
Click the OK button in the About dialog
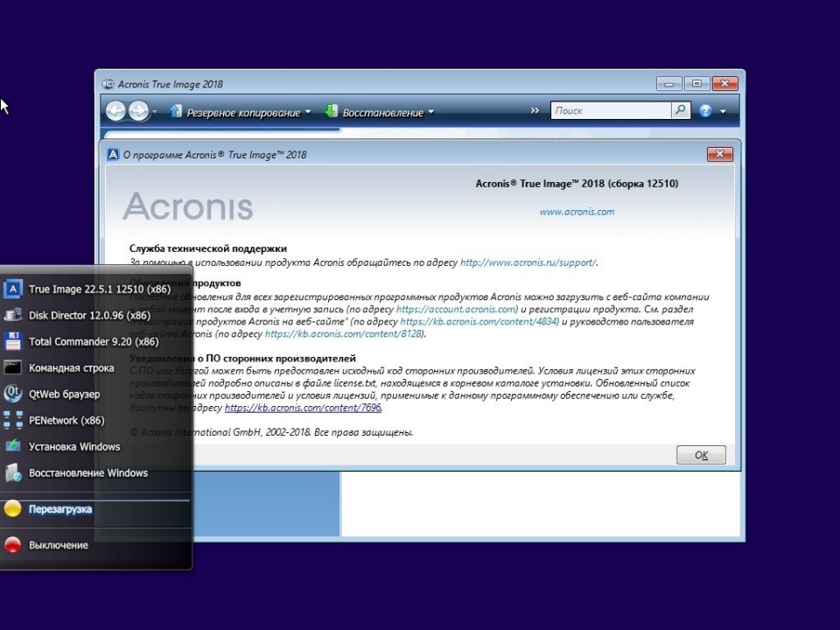[701, 455]
